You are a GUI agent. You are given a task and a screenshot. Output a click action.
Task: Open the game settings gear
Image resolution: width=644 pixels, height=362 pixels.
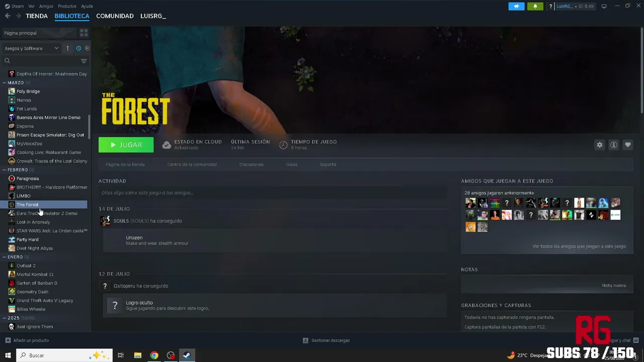(599, 145)
